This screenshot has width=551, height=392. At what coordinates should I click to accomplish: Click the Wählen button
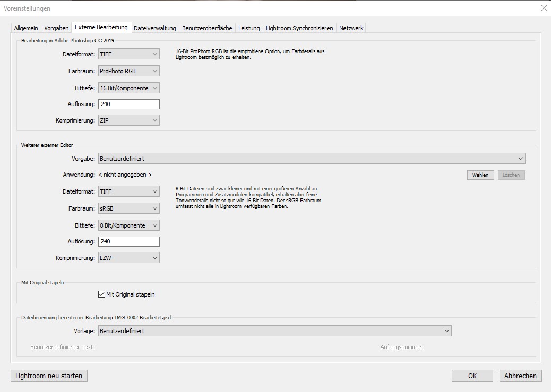(x=480, y=175)
